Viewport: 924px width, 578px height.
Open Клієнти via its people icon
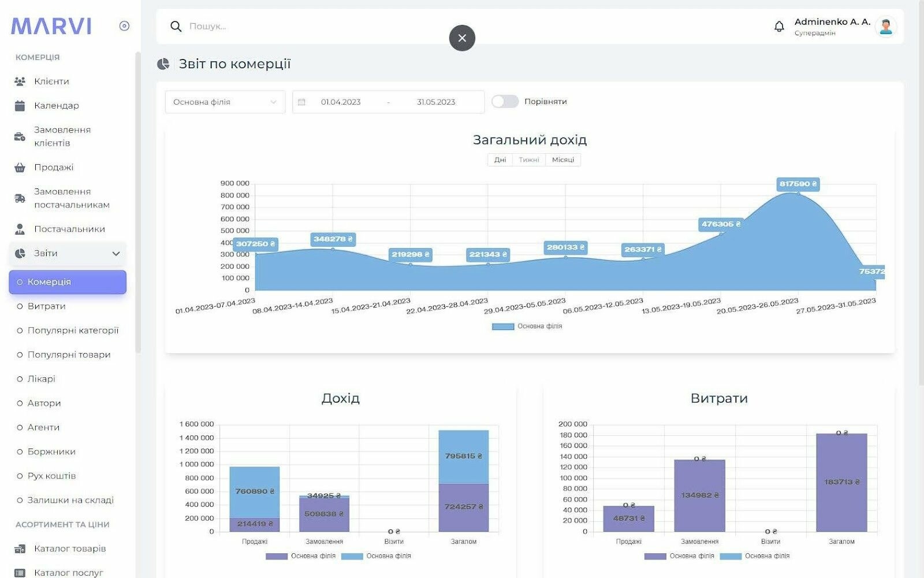[x=20, y=81]
